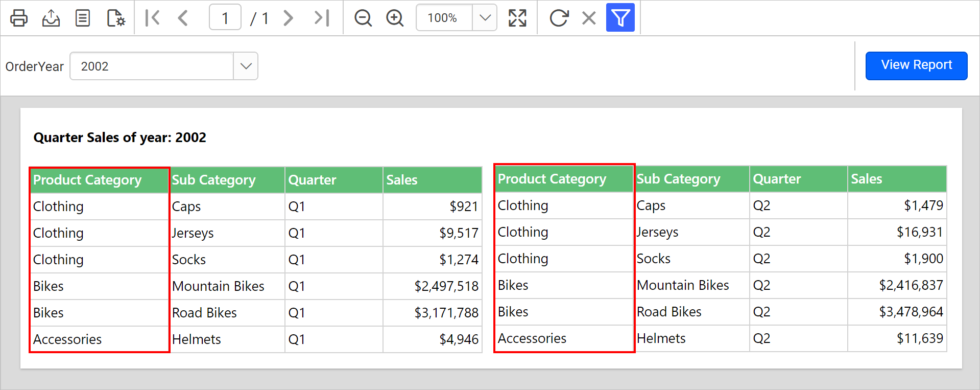Click the 100% zoom value field

click(x=443, y=18)
